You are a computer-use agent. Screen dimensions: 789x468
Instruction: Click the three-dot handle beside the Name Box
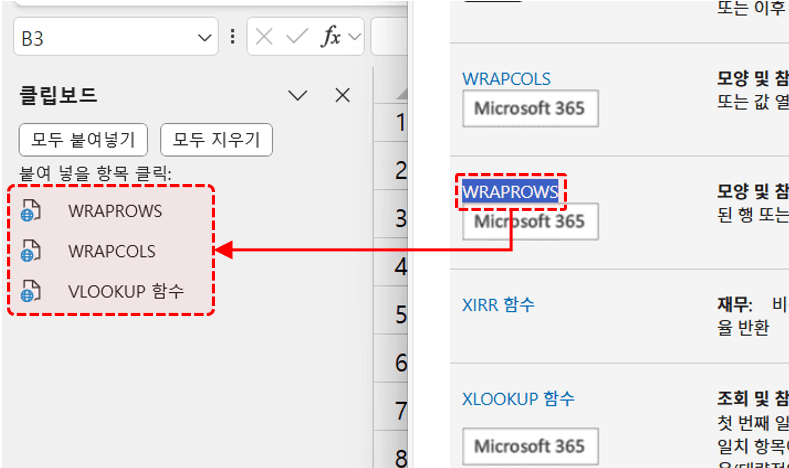click(233, 37)
